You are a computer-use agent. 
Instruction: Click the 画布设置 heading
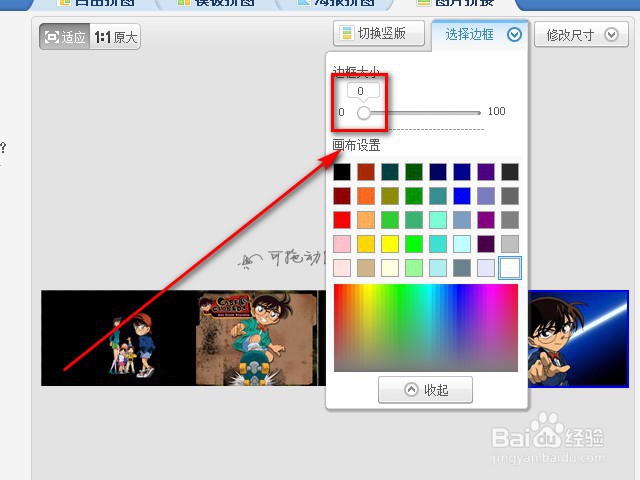pyautogui.click(x=356, y=145)
